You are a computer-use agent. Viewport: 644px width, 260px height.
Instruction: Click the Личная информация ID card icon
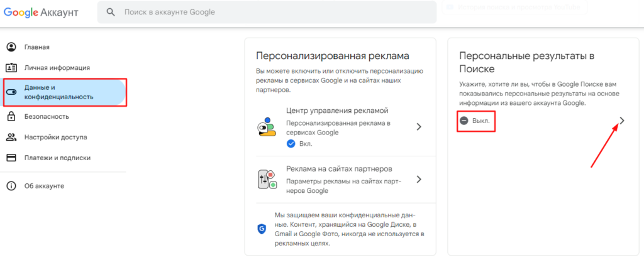(x=11, y=67)
